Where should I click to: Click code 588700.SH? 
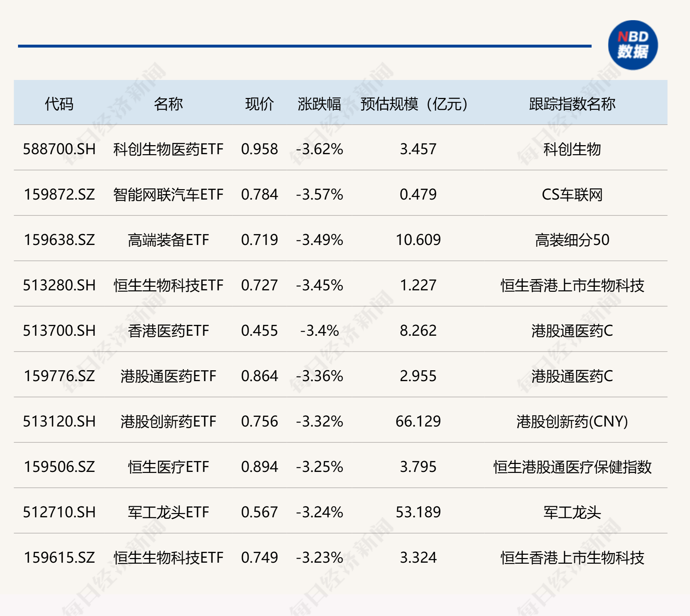(59, 149)
